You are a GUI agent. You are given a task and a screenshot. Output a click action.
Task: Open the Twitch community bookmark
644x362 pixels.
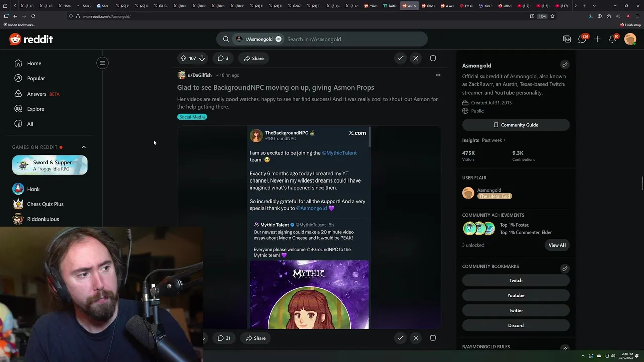tap(516, 280)
